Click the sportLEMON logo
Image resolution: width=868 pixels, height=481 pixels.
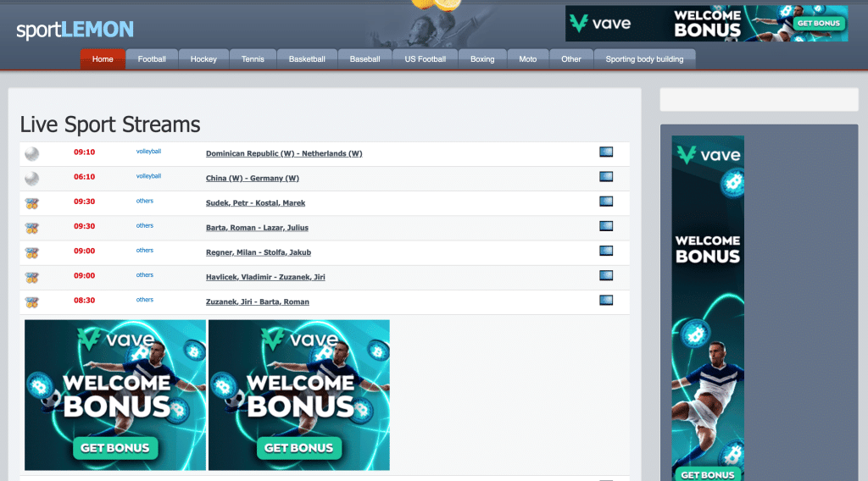tap(75, 30)
